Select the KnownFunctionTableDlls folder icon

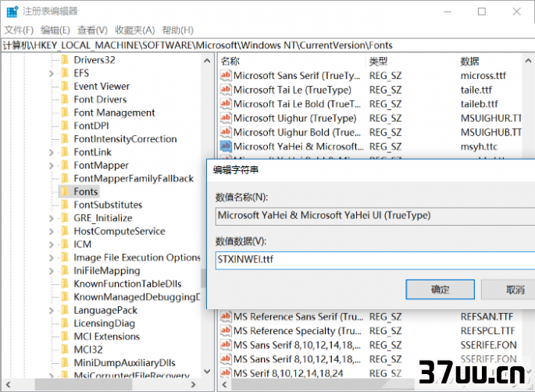point(65,284)
